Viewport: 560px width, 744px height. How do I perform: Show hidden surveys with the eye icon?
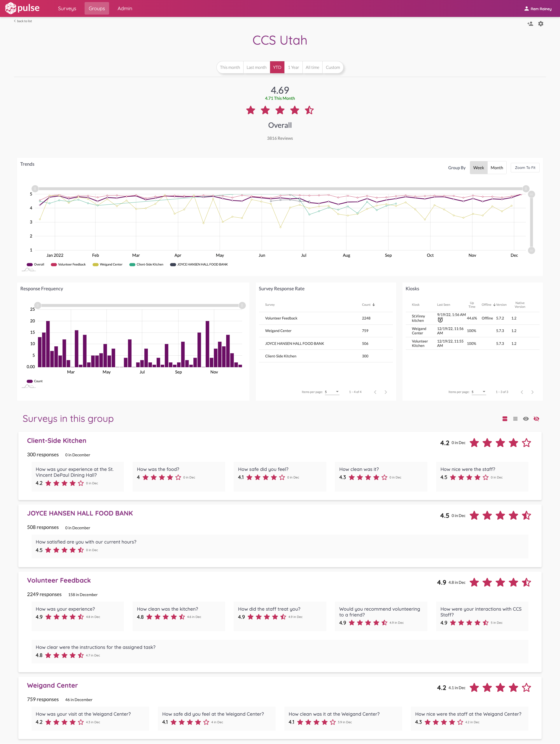[x=526, y=419]
